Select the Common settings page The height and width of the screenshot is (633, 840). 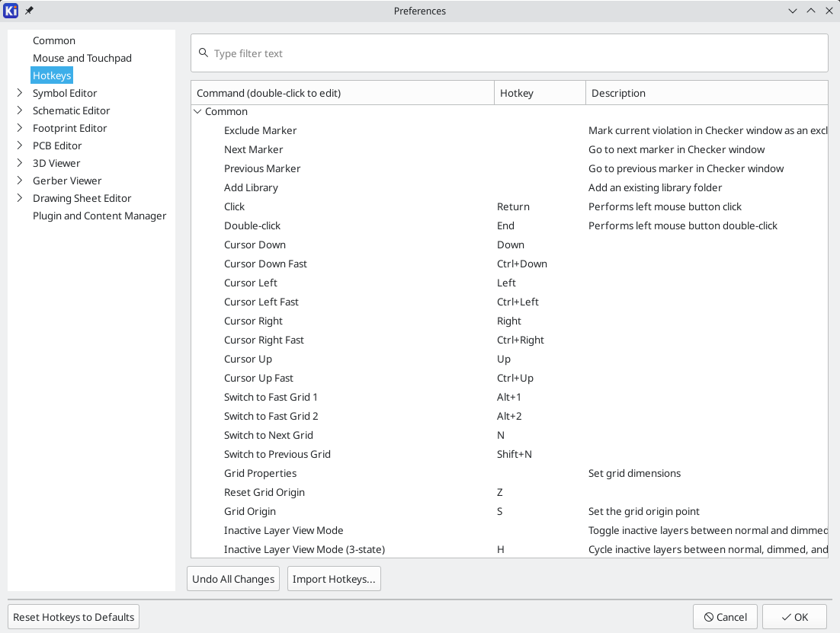(53, 40)
